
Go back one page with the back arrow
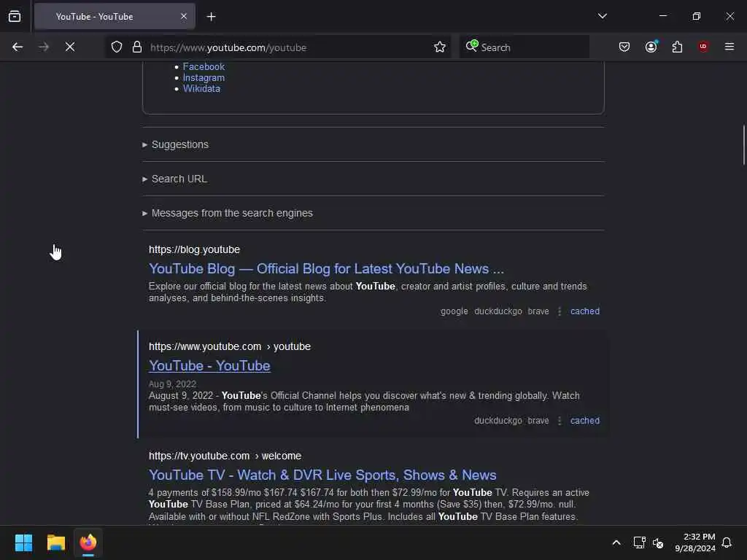pos(18,47)
